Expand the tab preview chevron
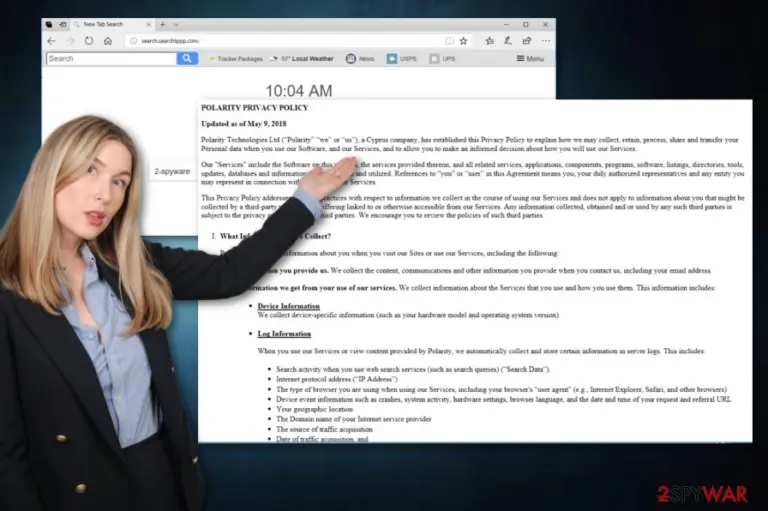The width and height of the screenshot is (768, 511). tap(176, 24)
